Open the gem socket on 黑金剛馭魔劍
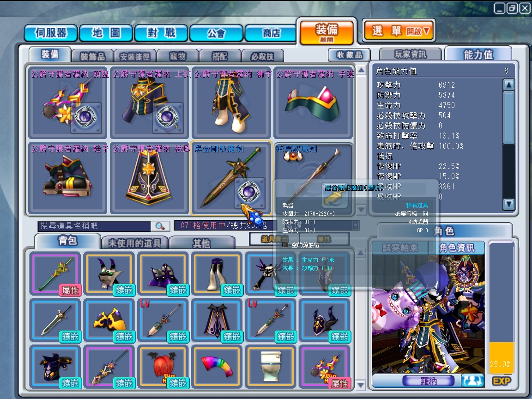This screenshot has height=399, width=532. [249, 193]
